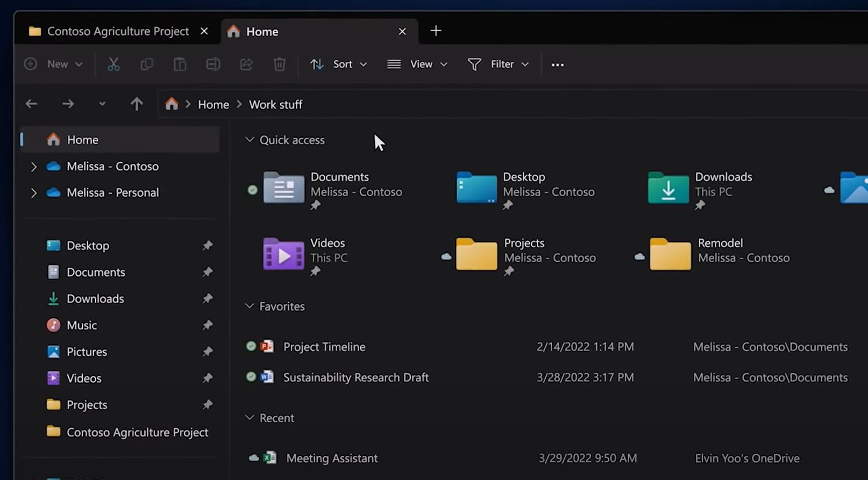Collapse the Recent section

tap(250, 418)
